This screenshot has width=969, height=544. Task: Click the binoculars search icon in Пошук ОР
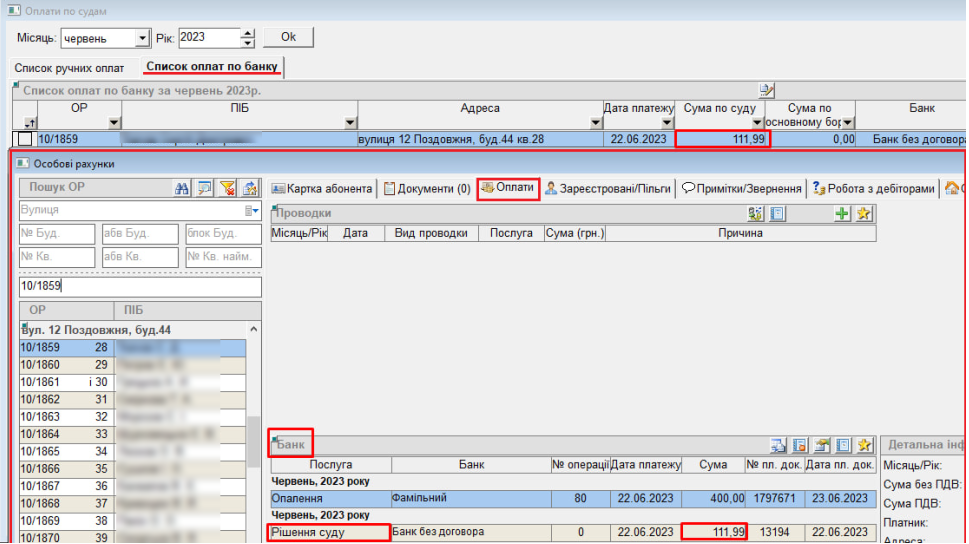182,187
